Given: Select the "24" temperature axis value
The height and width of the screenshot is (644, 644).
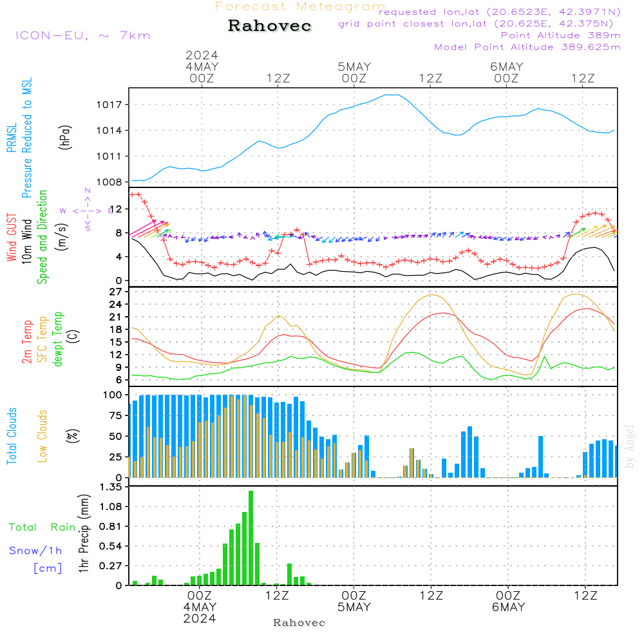Looking at the screenshot, I should point(116,305).
